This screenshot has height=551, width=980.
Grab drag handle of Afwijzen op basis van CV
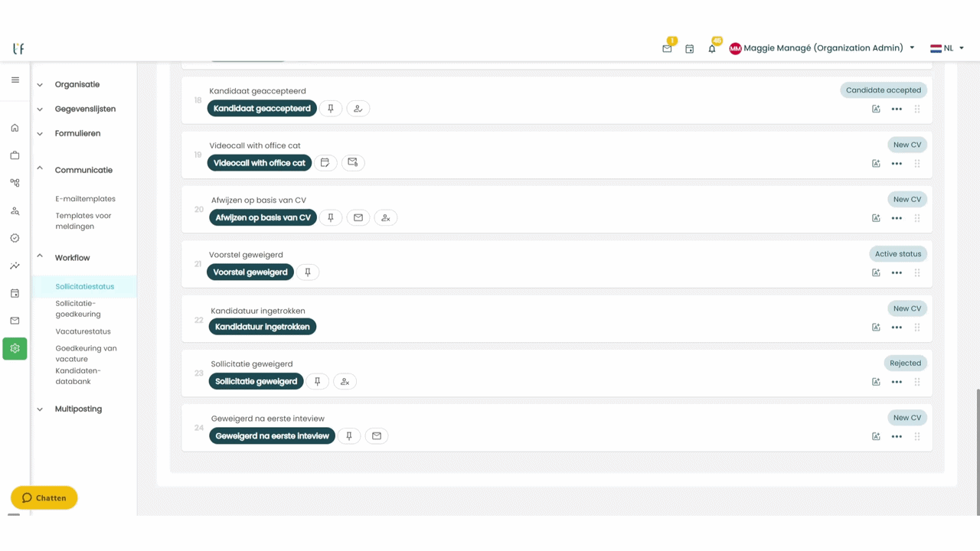pos(917,218)
